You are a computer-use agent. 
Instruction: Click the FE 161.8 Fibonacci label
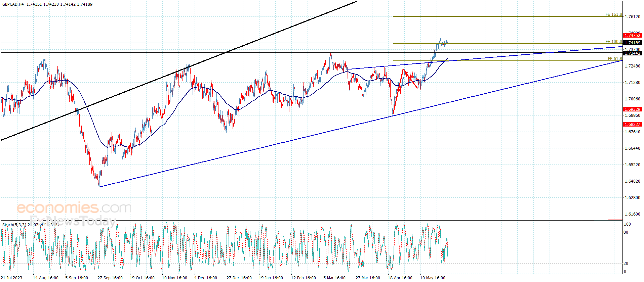pos(613,14)
